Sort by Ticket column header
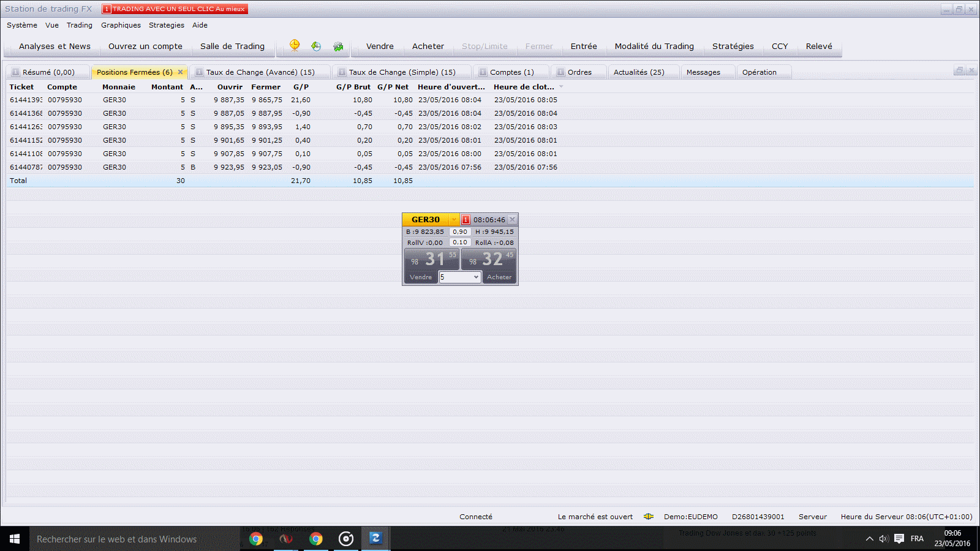 coord(22,87)
